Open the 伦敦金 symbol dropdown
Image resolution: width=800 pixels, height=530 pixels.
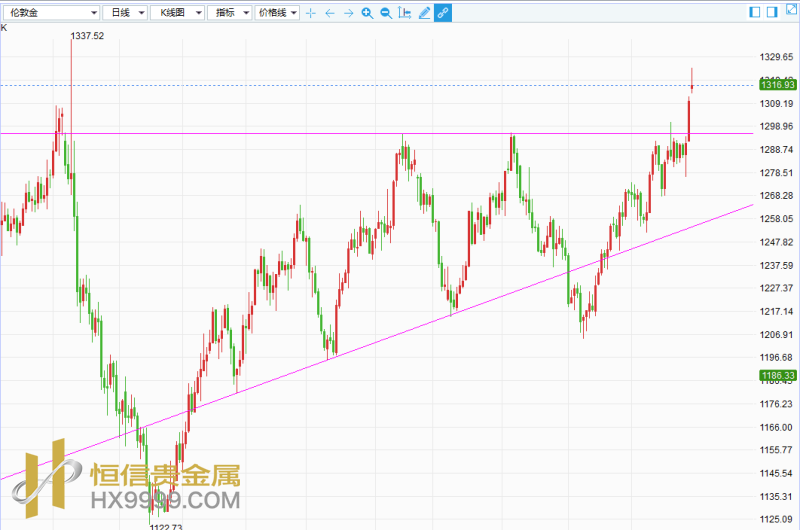(x=52, y=13)
